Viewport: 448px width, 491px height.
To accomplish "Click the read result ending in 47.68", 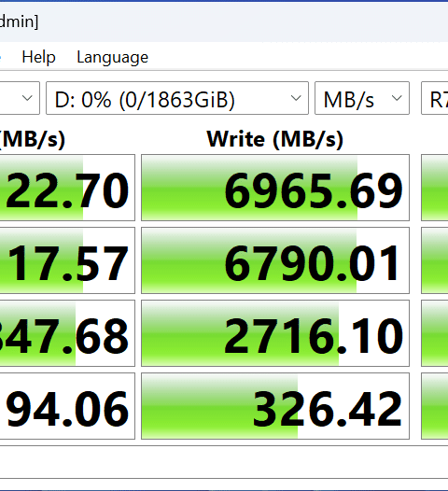I will (x=67, y=333).
